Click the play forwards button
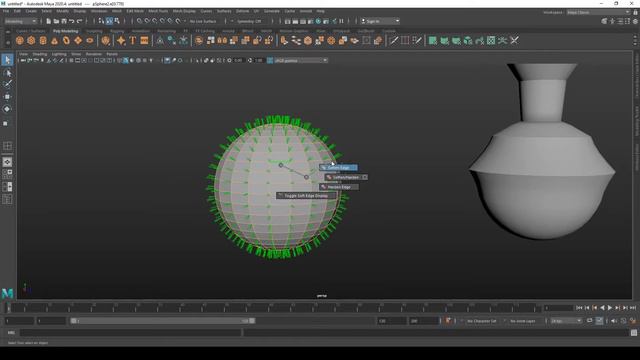Viewport: 640px width, 360px height. 610,308
